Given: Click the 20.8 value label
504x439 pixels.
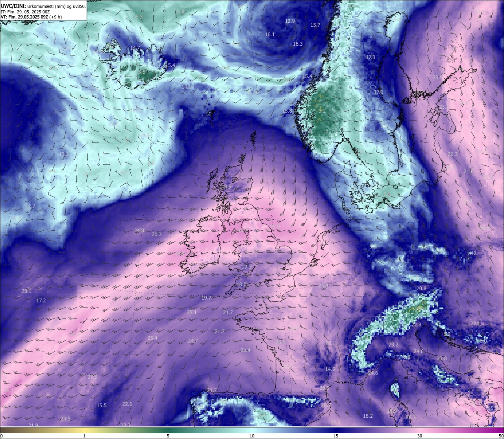Looking at the screenshot, I should click(x=421, y=289).
